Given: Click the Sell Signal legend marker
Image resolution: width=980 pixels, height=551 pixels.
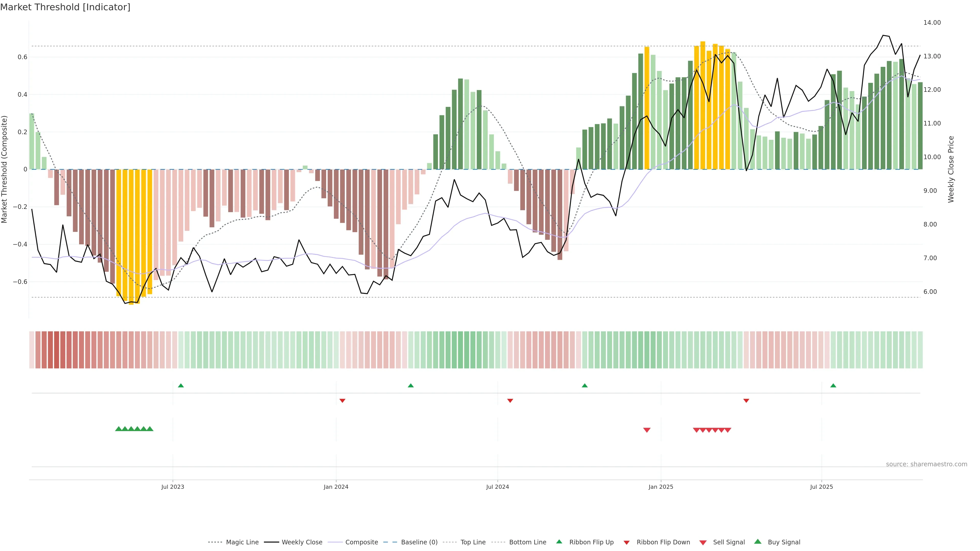Looking at the screenshot, I should click(703, 543).
